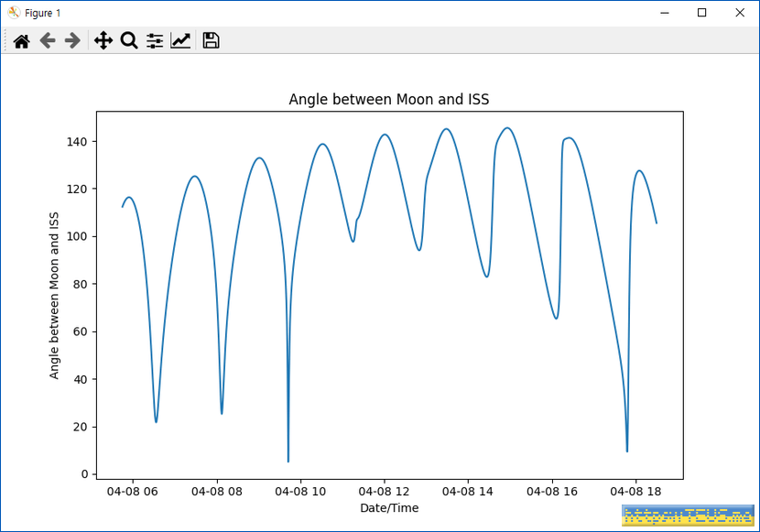The height and width of the screenshot is (532, 760).
Task: Maximize the Figure 1 window
Action: (x=701, y=13)
